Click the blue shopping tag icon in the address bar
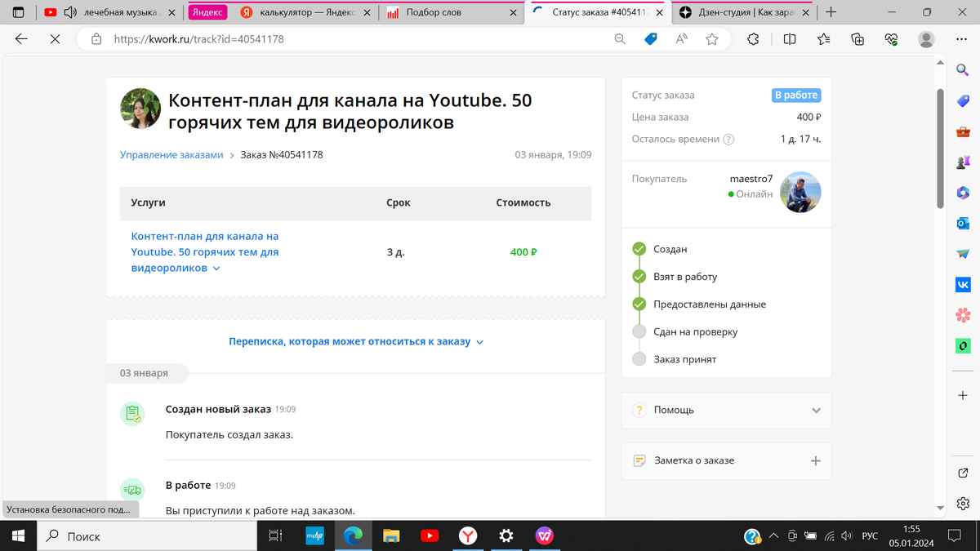The width and height of the screenshot is (980, 551). pos(651,38)
